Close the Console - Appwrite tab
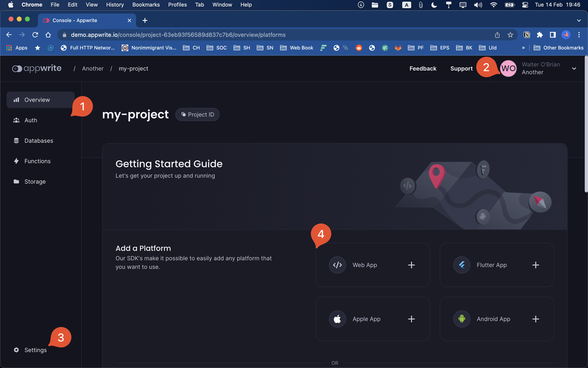 coord(129,20)
